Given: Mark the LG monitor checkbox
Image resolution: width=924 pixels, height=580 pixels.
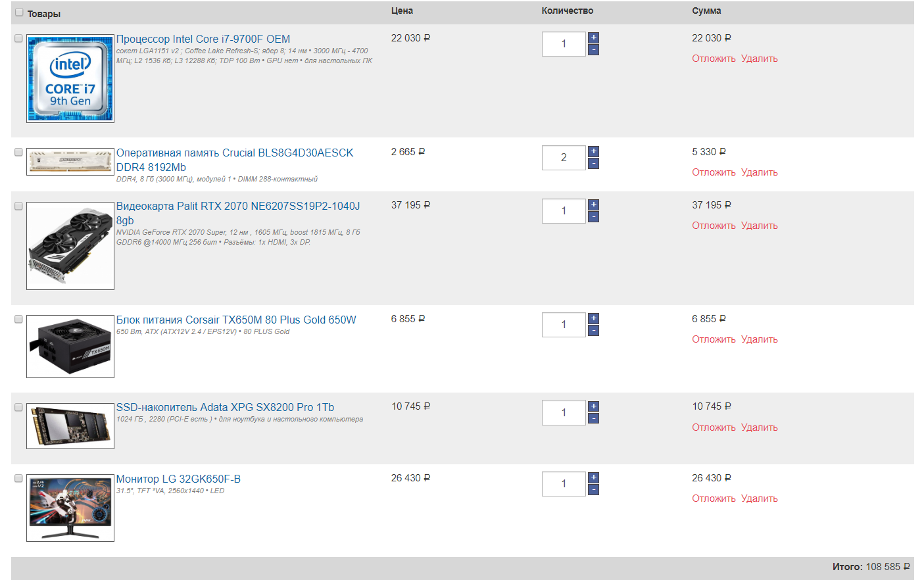Looking at the screenshot, I should pos(18,478).
